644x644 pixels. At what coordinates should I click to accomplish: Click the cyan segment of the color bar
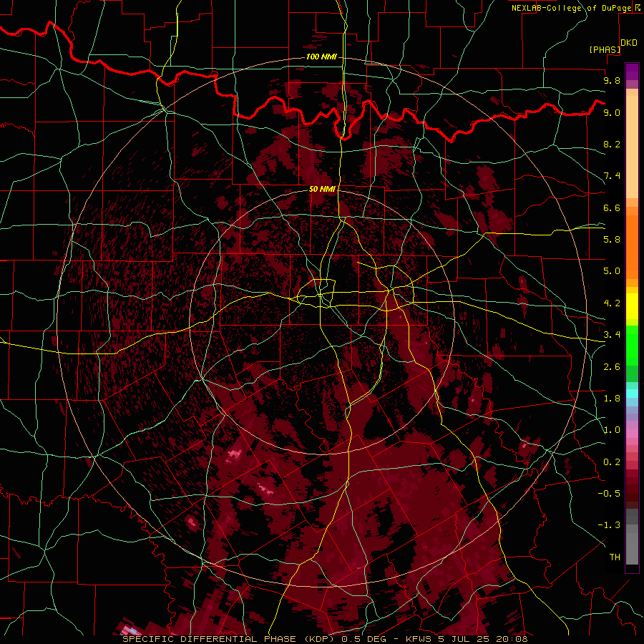(632, 394)
